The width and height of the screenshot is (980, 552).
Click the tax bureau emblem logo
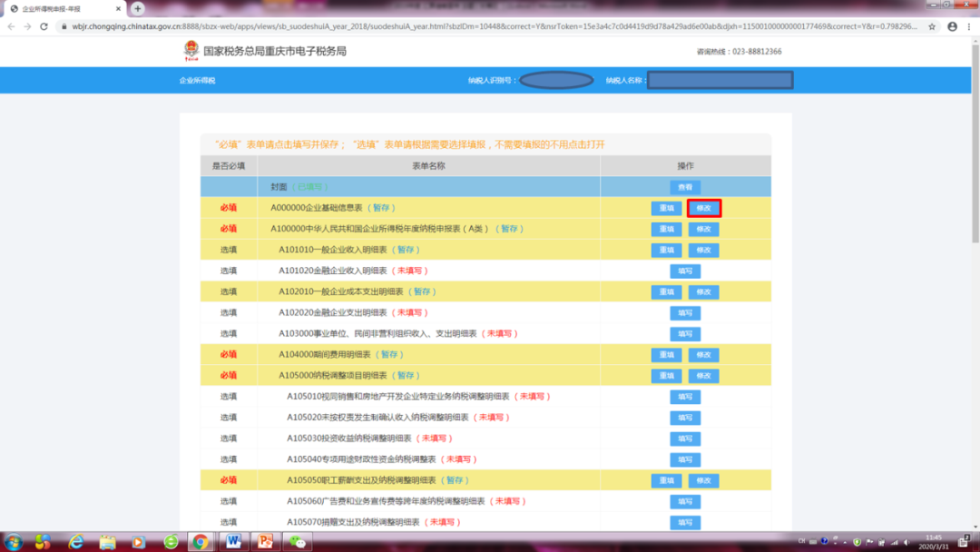(x=191, y=51)
